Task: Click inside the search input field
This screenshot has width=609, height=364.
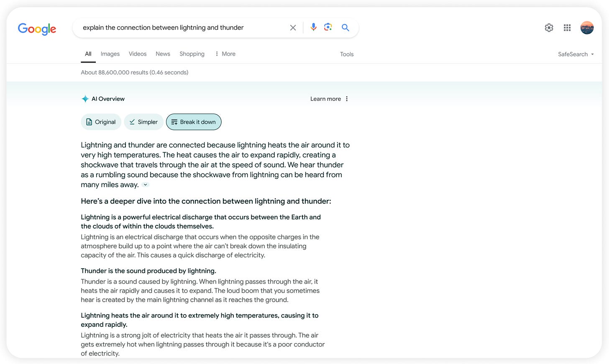Action: pyautogui.click(x=180, y=27)
